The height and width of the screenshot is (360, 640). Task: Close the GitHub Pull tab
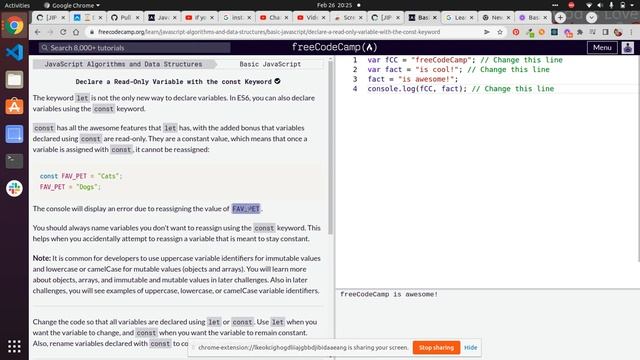(x=137, y=18)
